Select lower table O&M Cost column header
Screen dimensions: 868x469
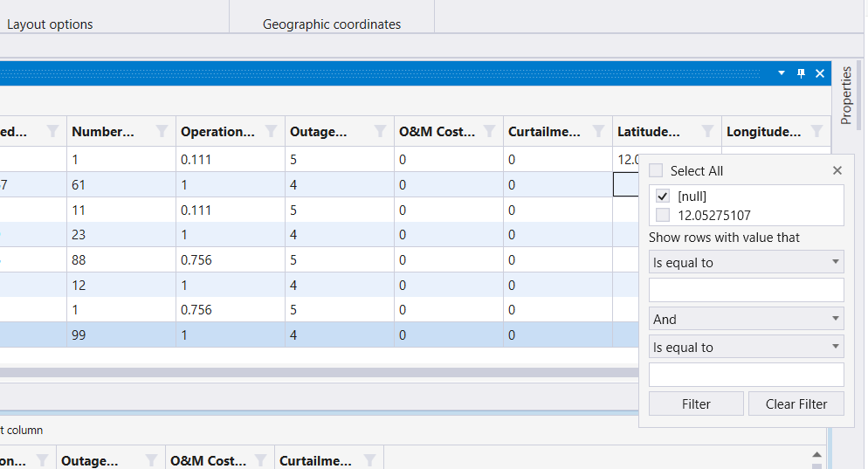click(x=208, y=460)
